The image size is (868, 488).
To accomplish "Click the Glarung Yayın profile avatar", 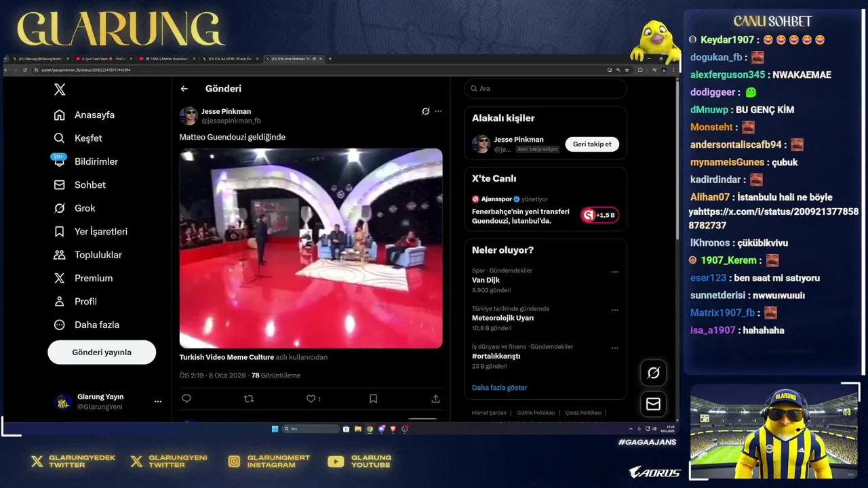I will click(63, 401).
